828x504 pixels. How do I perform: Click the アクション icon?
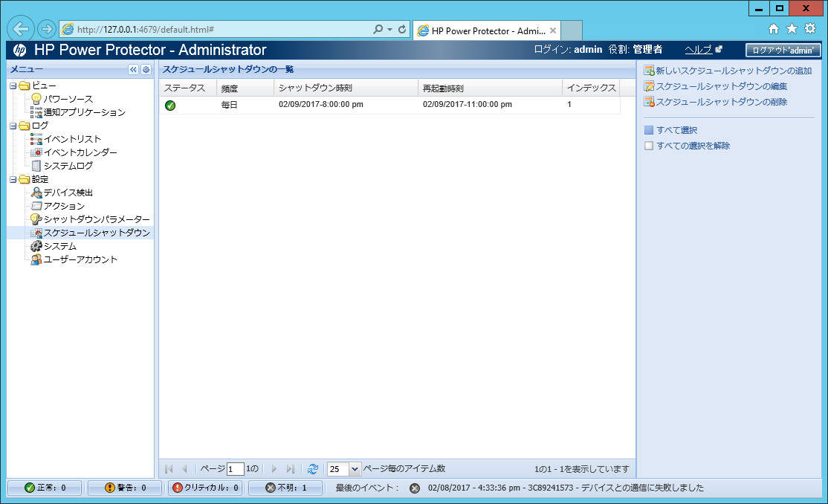[x=36, y=205]
